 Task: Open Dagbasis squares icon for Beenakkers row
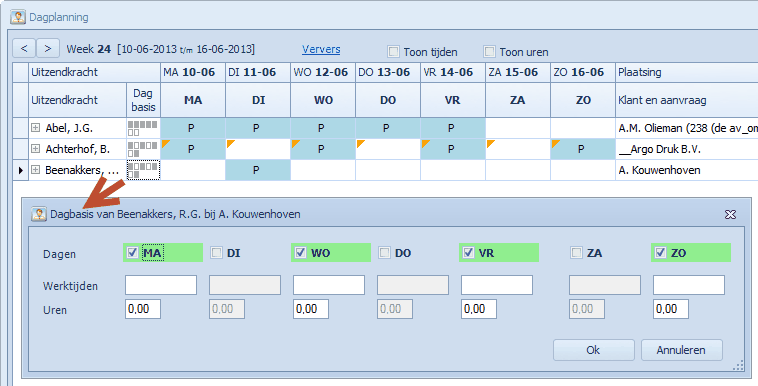tap(143, 170)
